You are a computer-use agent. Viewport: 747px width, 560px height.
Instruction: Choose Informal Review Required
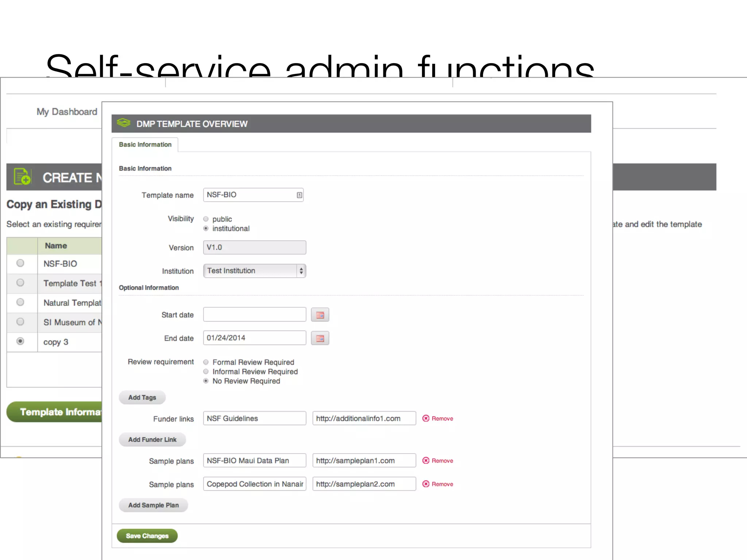coord(206,372)
